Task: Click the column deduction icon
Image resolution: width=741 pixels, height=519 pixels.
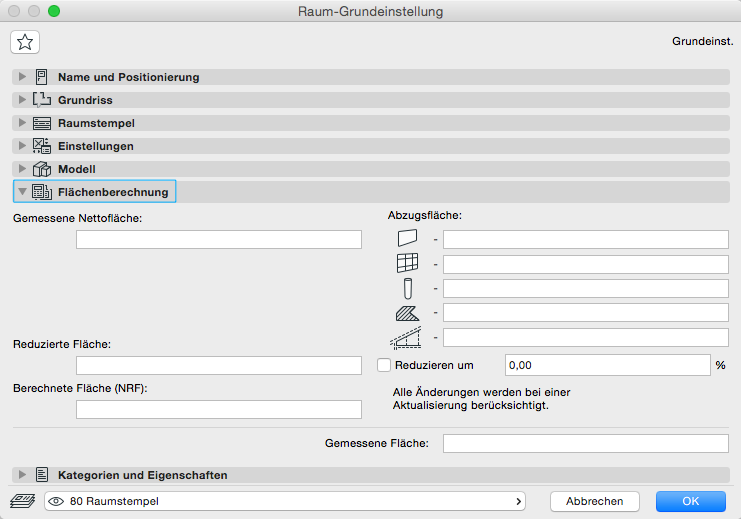Action: pyautogui.click(x=406, y=289)
